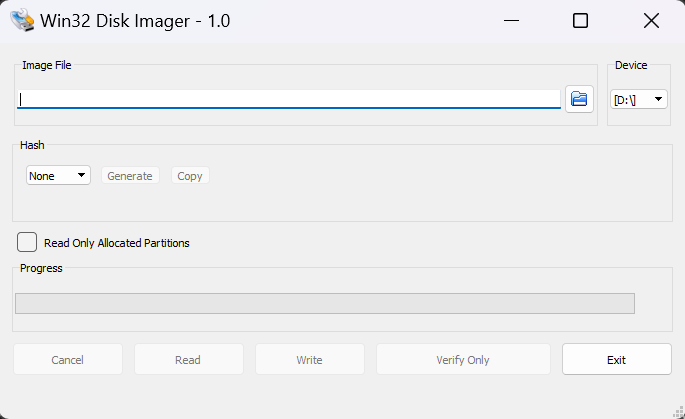Close the Win32 Disk Imager window
Image resolution: width=685 pixels, height=419 pixels.
point(651,21)
